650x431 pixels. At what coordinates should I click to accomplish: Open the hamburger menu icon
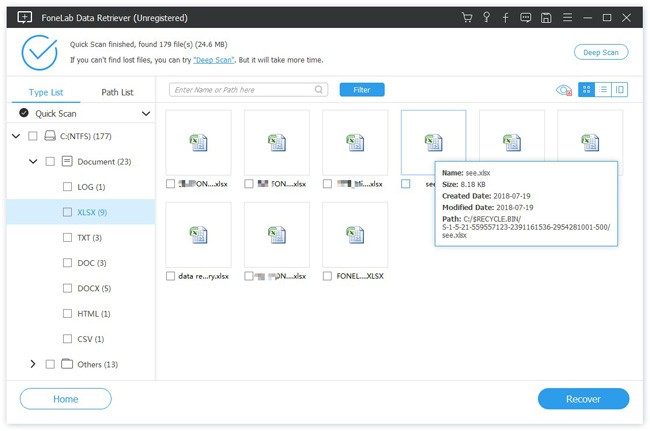567,17
